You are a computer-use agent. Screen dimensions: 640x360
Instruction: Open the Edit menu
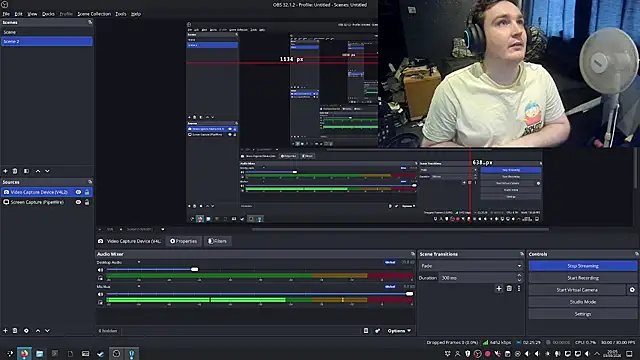click(19, 14)
